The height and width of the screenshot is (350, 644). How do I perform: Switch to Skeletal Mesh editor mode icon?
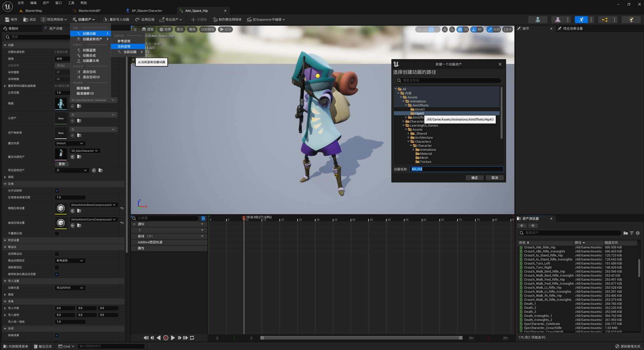pos(558,20)
